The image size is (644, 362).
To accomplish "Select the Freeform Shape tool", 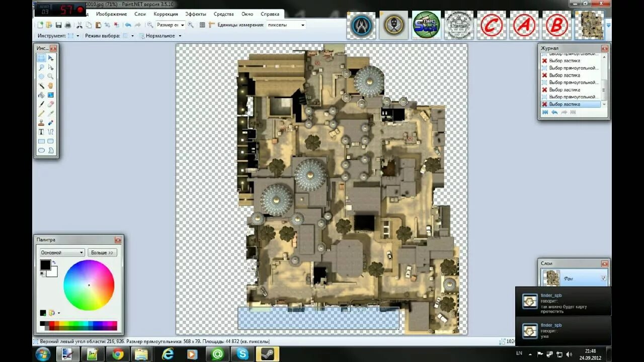I will tap(51, 150).
